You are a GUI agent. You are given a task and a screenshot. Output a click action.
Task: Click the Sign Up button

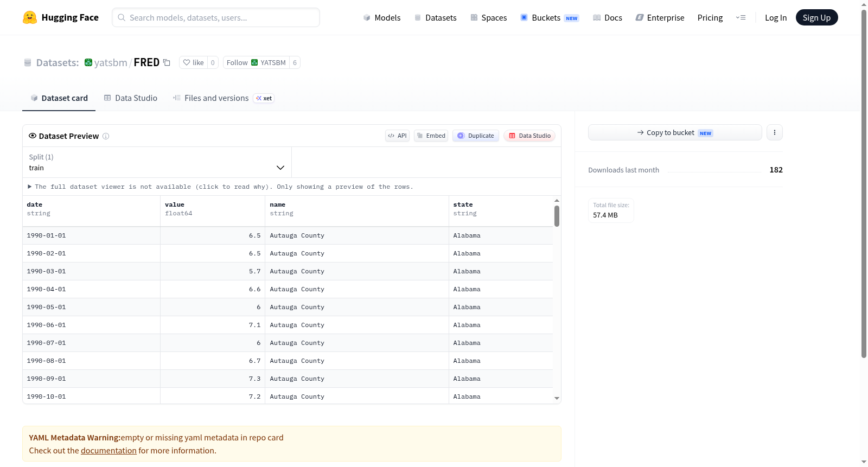(x=816, y=17)
